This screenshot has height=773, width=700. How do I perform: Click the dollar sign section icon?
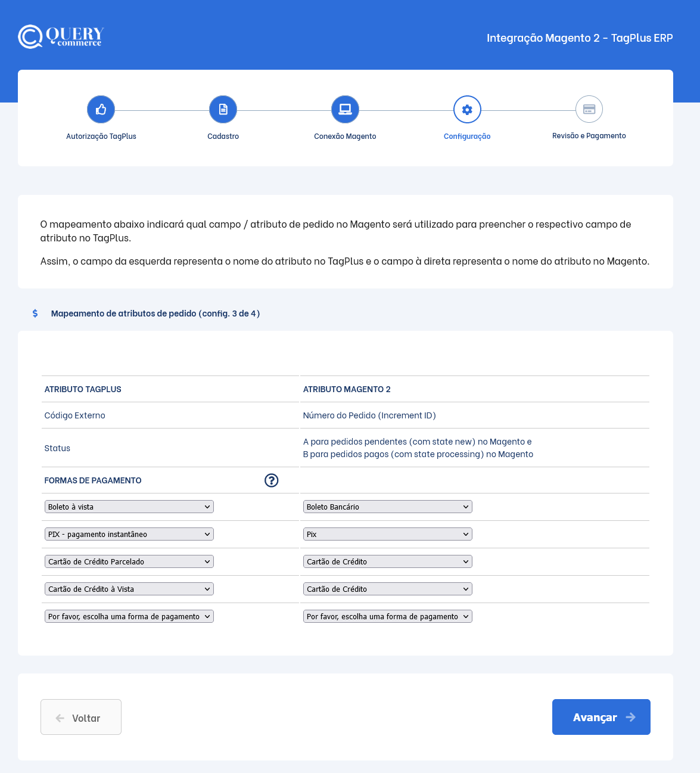point(35,313)
